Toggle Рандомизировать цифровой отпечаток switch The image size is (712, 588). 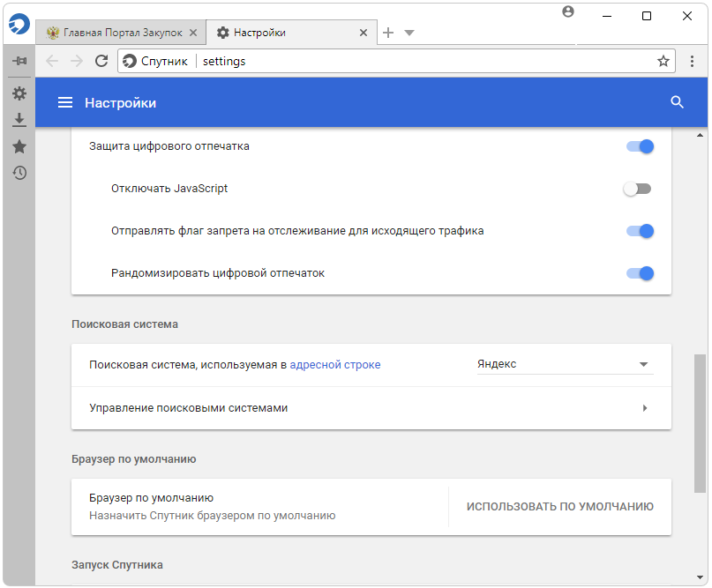click(640, 273)
